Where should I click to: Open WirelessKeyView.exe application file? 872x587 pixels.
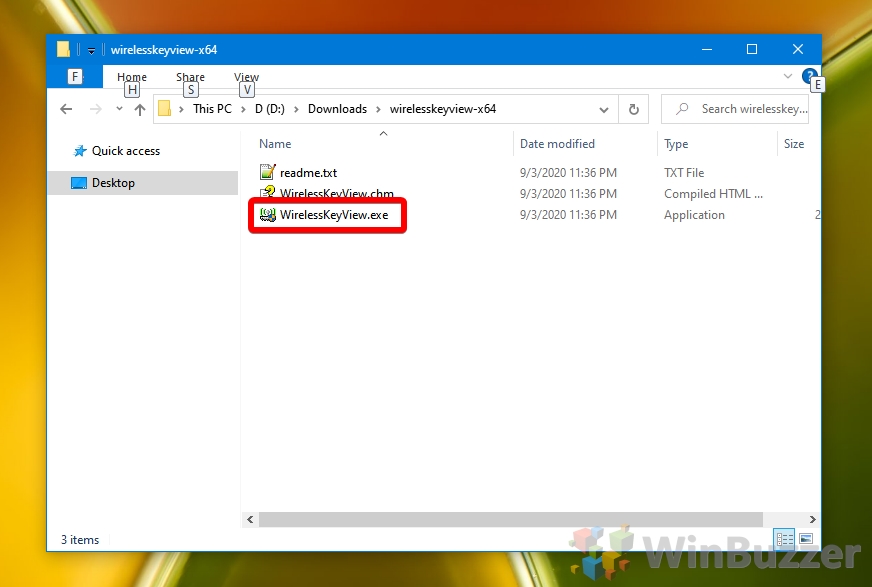tap(334, 215)
